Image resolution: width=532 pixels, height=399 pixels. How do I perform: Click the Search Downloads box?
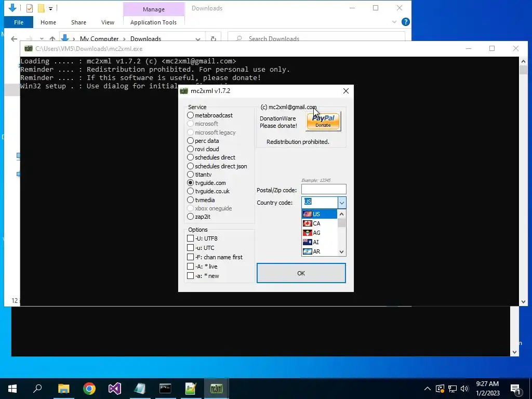316,38
